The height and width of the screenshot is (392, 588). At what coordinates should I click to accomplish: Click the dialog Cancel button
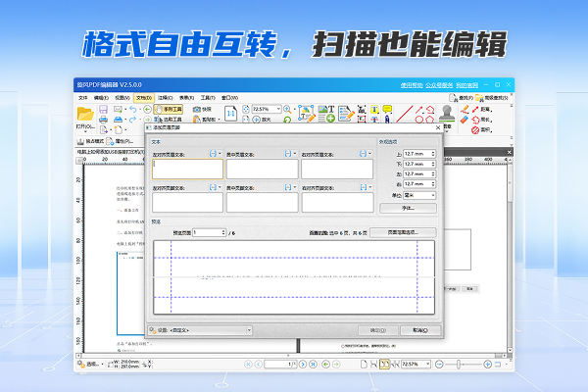point(420,330)
